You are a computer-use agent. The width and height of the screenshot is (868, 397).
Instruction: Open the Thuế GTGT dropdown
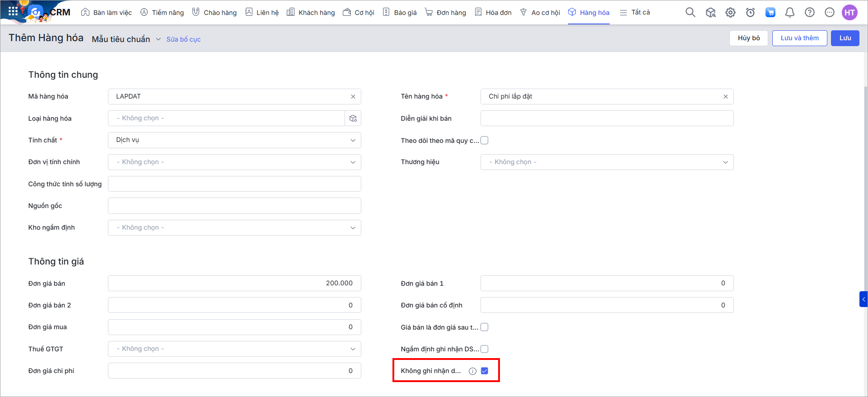coord(234,349)
